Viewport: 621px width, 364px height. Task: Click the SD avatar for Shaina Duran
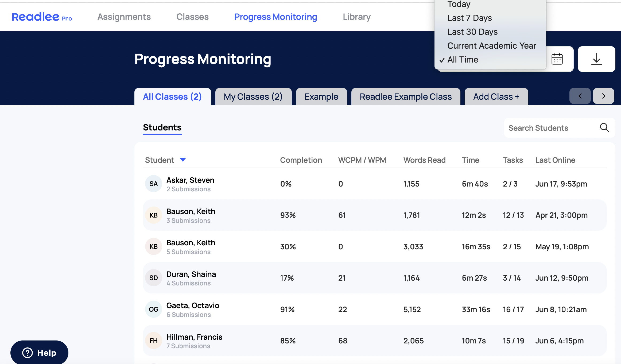[153, 278]
